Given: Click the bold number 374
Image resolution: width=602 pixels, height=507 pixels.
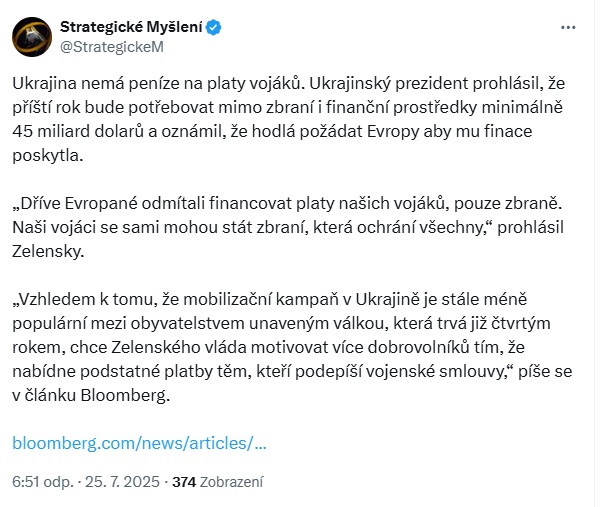Looking at the screenshot, I should point(184,482).
